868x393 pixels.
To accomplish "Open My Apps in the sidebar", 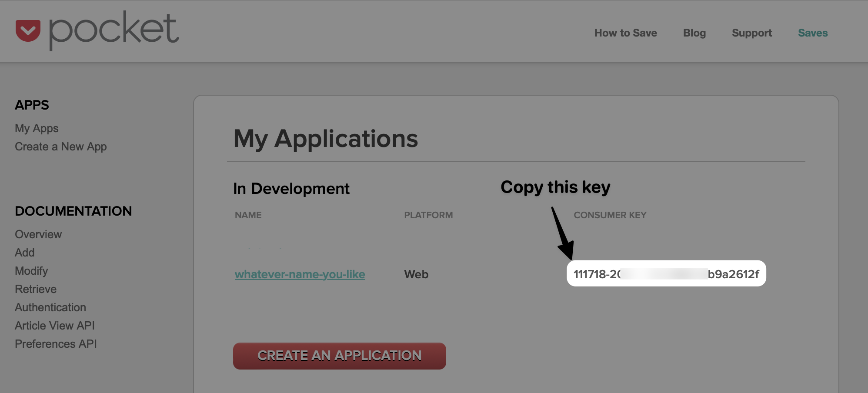I will 37,128.
